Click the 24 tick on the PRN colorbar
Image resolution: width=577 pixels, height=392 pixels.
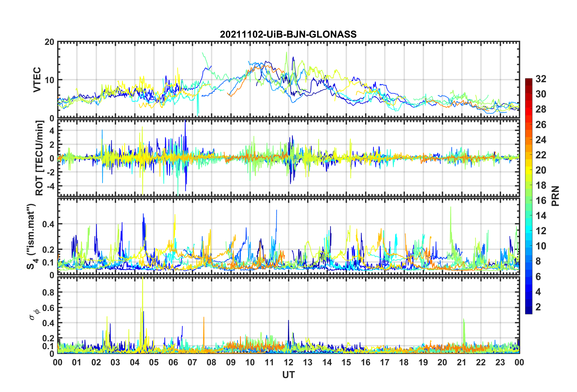click(541, 140)
